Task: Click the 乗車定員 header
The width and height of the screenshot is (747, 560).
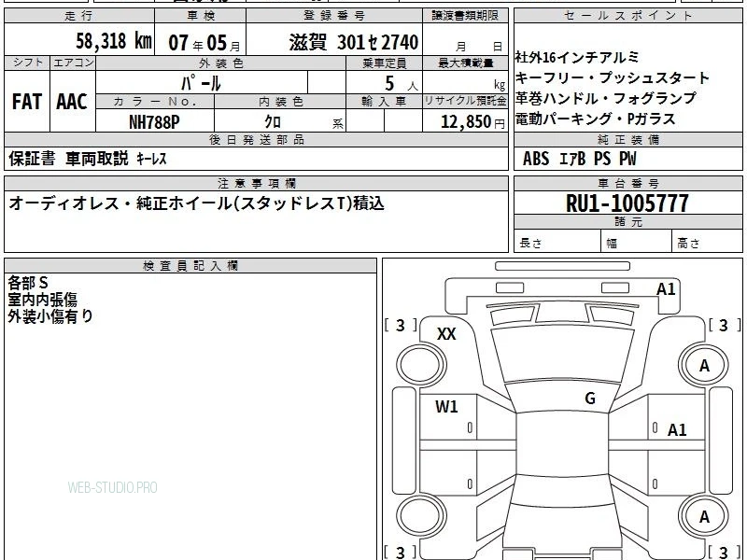Action: 384,63
